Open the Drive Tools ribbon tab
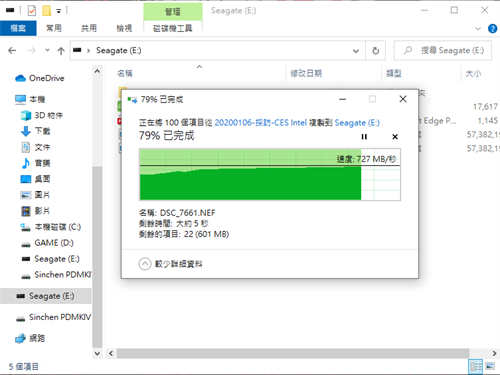Viewport: 500px width, 375px height. click(173, 28)
